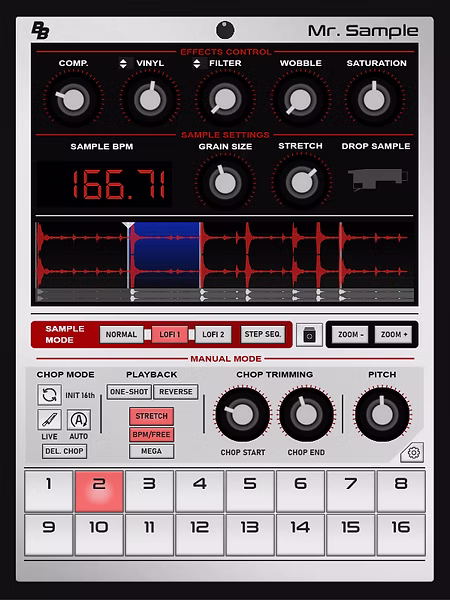This screenshot has width=450, height=600.
Task: Switch sample mode to NORMAL
Action: coord(121,334)
